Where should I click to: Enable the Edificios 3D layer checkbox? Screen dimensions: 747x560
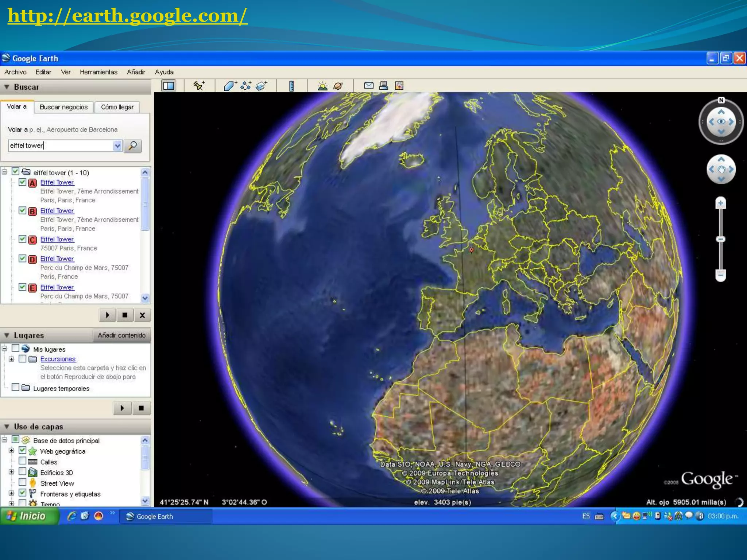pos(22,471)
